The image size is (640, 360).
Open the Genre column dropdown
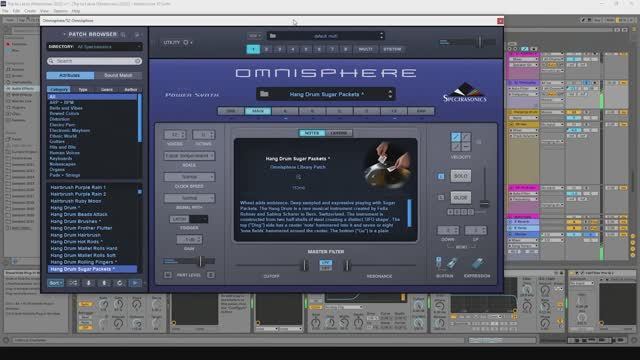(x=107, y=89)
